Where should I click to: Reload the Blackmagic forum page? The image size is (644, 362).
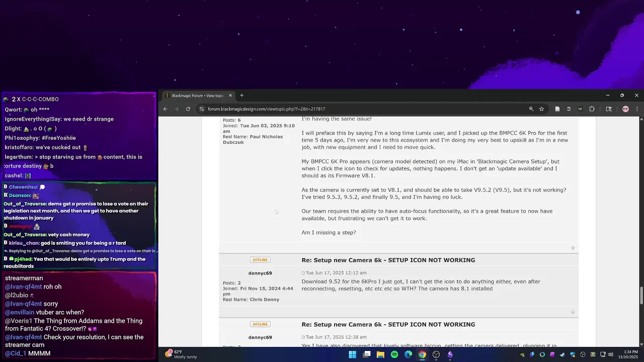(x=188, y=109)
